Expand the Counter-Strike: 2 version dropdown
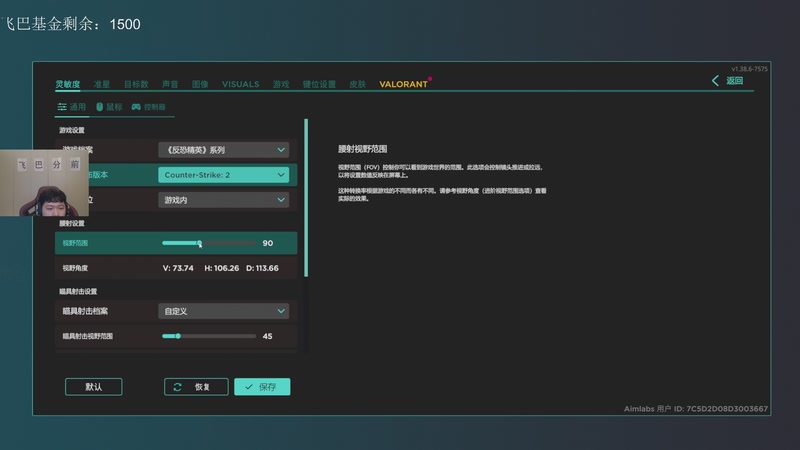Viewport: 800px width, 450px height. pyautogui.click(x=223, y=175)
